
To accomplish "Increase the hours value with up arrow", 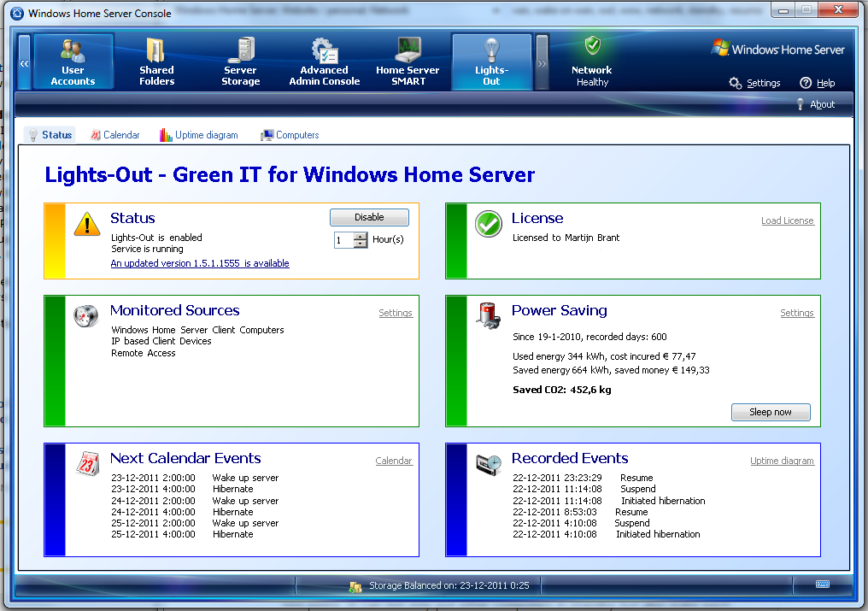I will coord(361,237).
